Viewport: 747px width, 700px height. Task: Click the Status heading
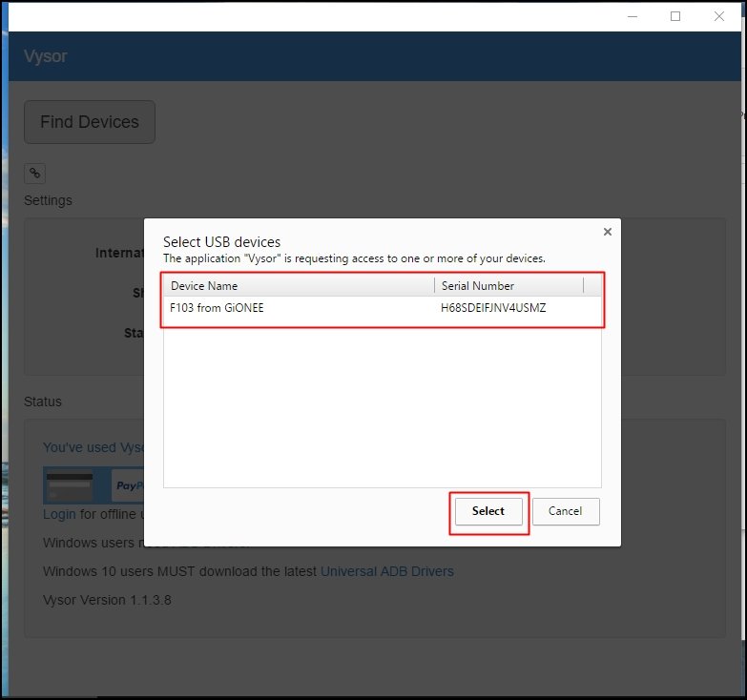[x=43, y=401]
